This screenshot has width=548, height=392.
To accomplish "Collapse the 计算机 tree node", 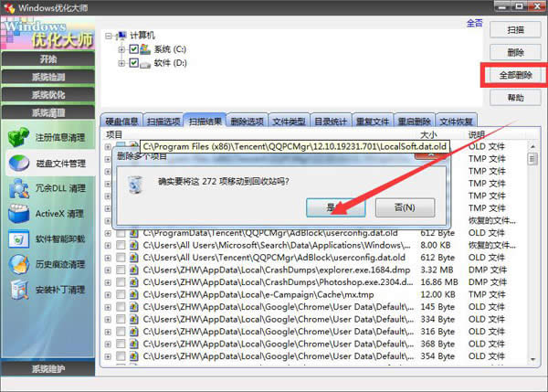I will coord(109,36).
